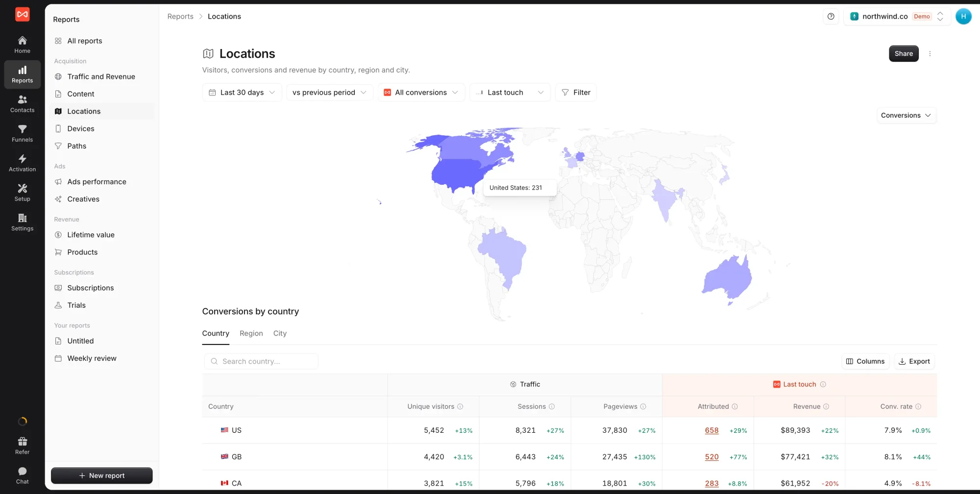Click the Unique visitors info icon
Image resolution: width=980 pixels, height=494 pixels.
point(460,407)
